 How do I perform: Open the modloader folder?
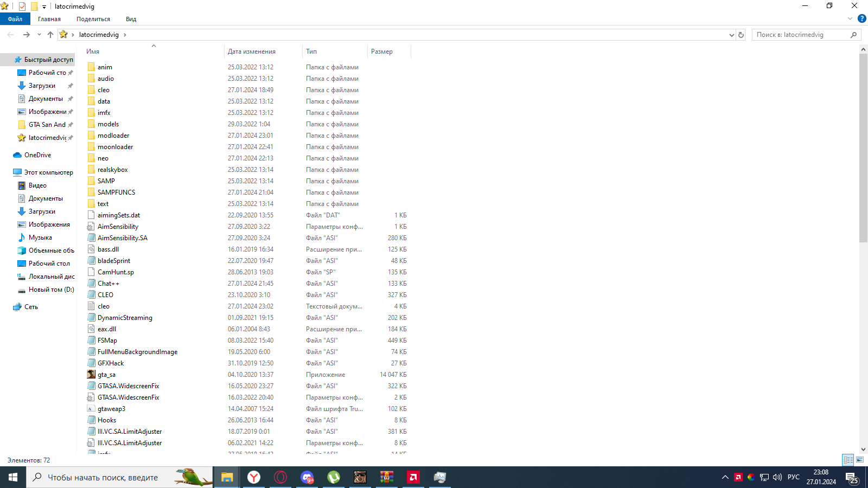pyautogui.click(x=113, y=136)
